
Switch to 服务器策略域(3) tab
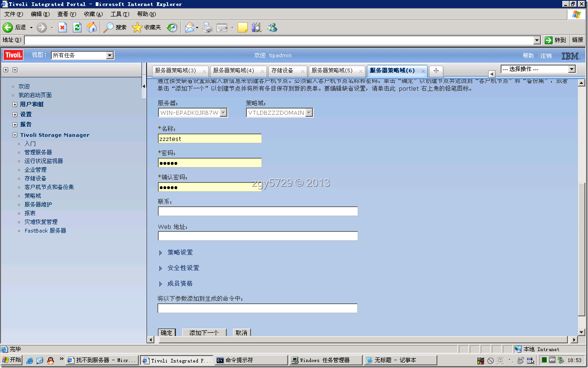point(175,70)
